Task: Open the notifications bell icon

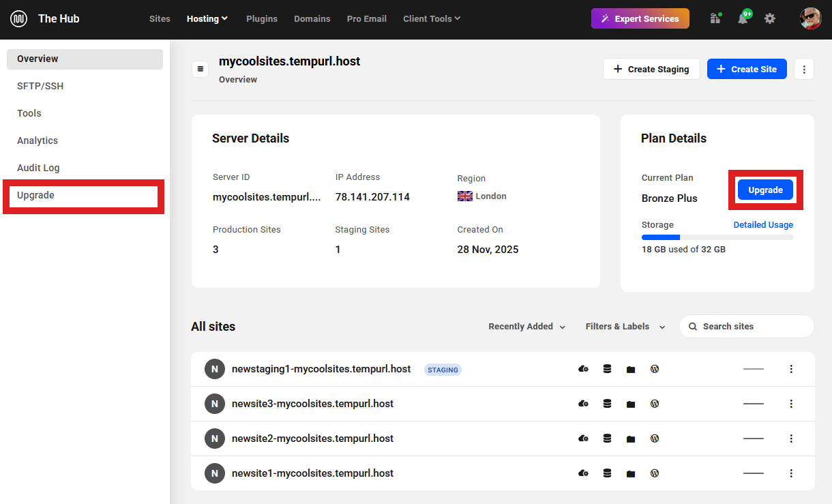Action: coord(743,18)
